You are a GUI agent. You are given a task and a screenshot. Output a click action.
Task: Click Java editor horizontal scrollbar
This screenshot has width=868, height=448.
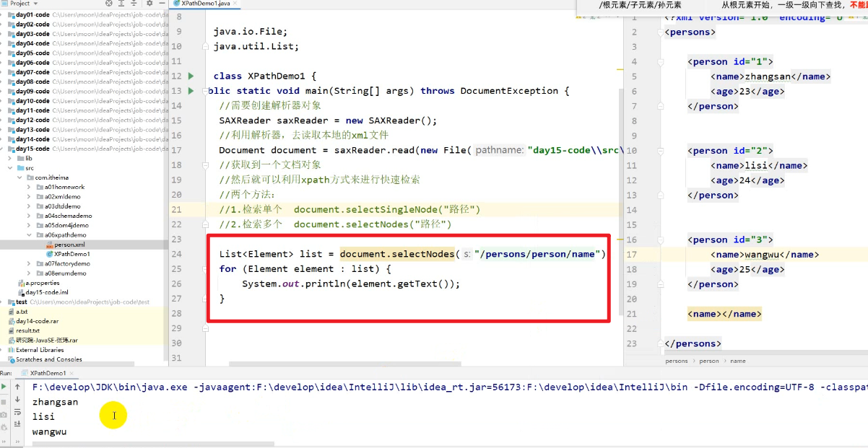[344, 364]
